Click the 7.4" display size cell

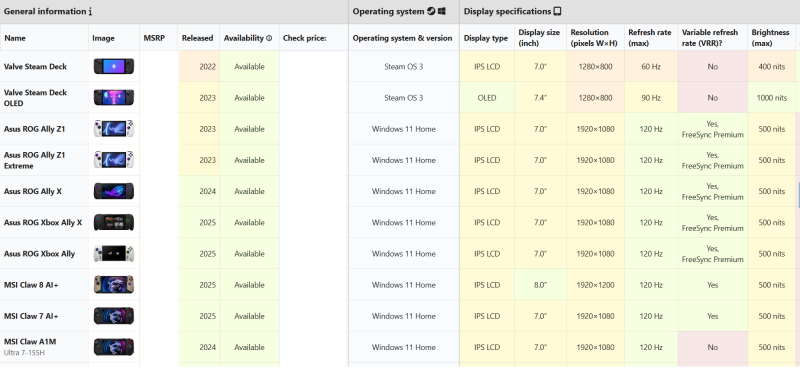[540, 97]
